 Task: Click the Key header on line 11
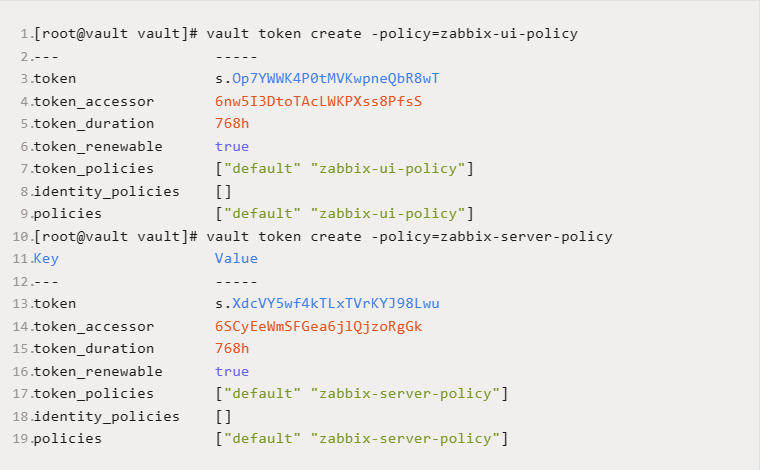[x=46, y=259]
